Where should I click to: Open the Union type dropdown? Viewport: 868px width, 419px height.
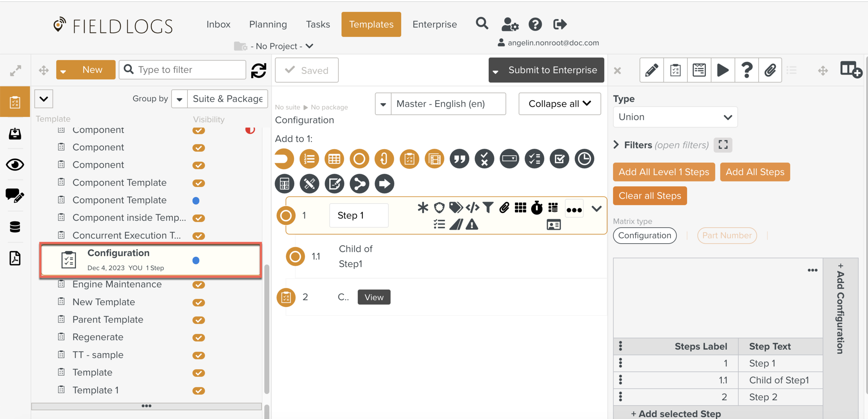[675, 117]
